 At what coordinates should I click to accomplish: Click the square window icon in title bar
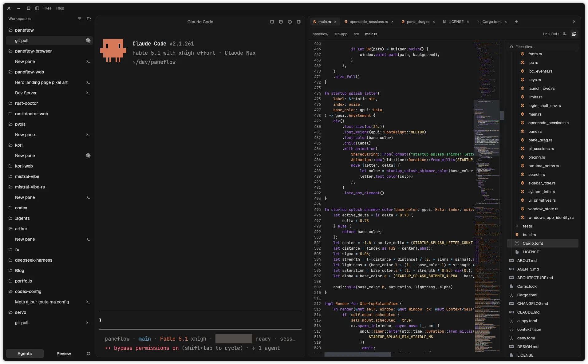28,8
